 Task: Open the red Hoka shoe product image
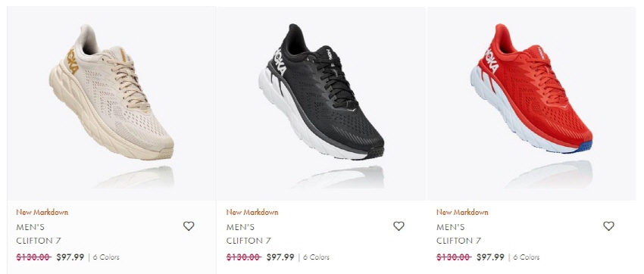coord(531,104)
